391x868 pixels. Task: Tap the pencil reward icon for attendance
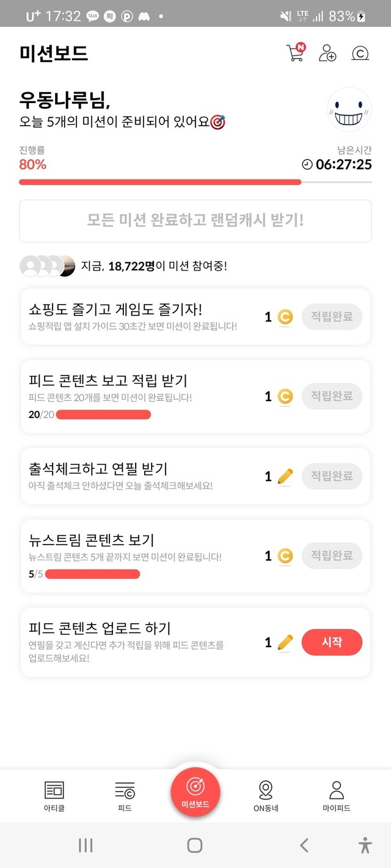point(285,476)
